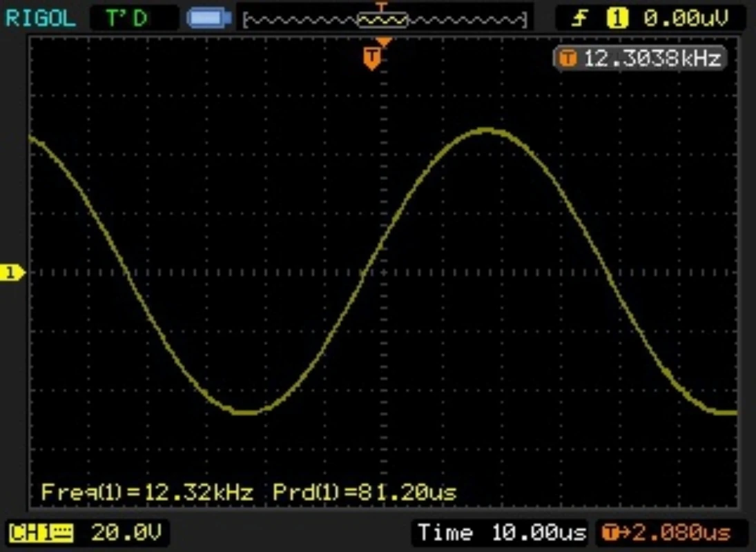Click the rising edge trigger icon

coord(579,19)
